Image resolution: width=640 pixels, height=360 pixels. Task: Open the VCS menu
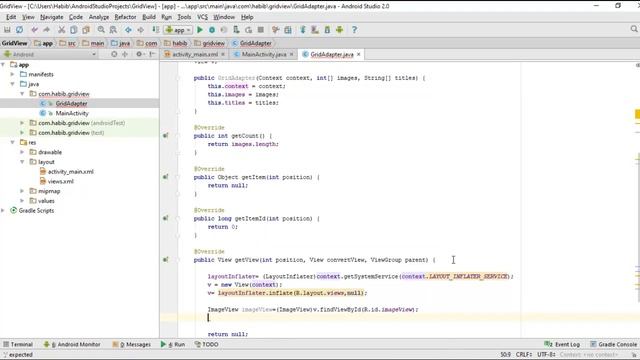coord(202,17)
